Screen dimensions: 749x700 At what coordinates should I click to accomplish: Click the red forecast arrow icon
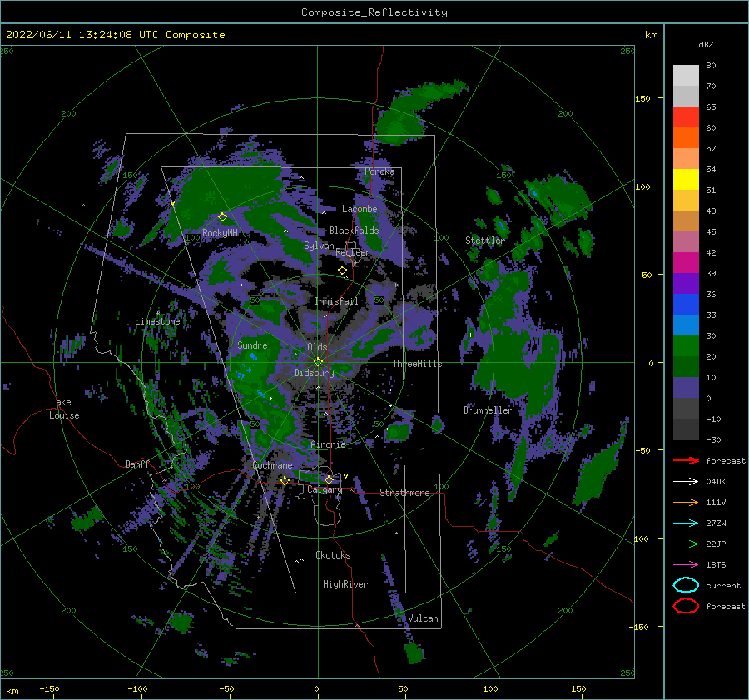coord(686,460)
